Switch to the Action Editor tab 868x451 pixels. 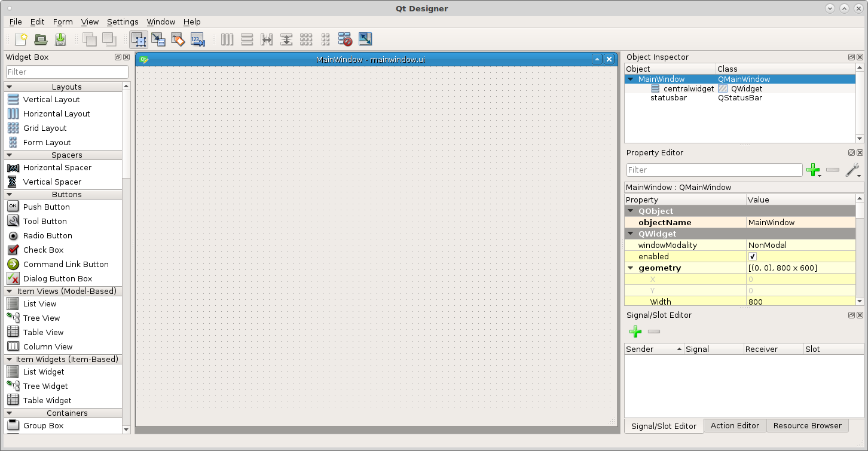click(735, 425)
